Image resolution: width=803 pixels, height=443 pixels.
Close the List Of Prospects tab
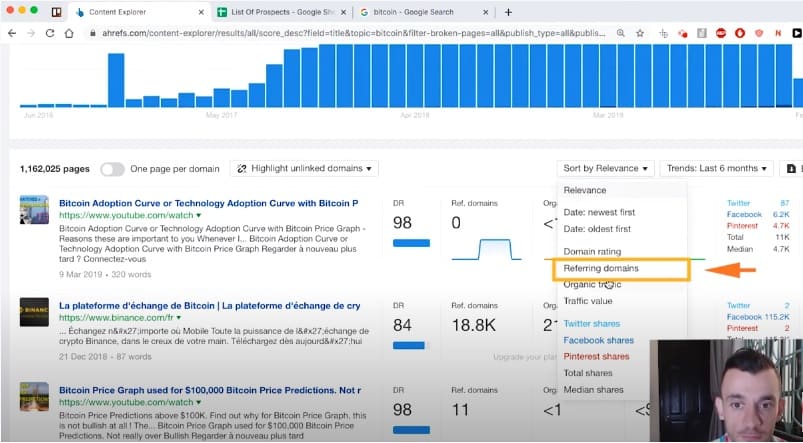pos(343,12)
